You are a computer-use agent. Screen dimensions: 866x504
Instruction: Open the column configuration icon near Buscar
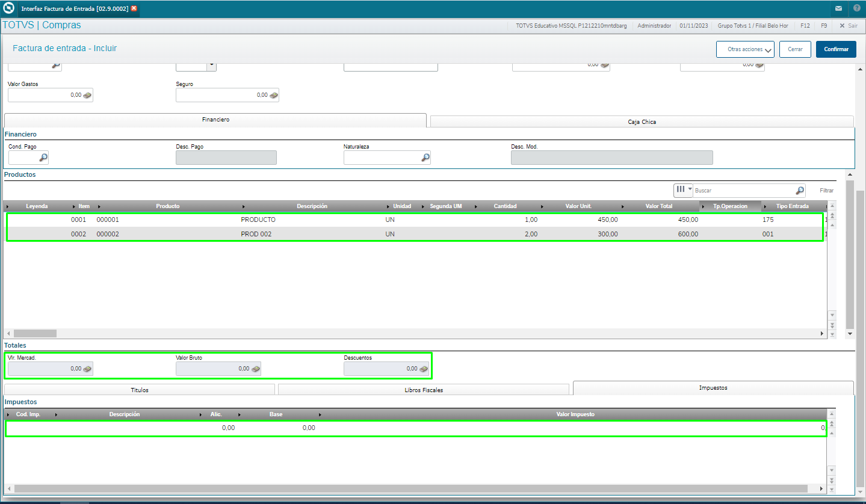click(x=683, y=190)
